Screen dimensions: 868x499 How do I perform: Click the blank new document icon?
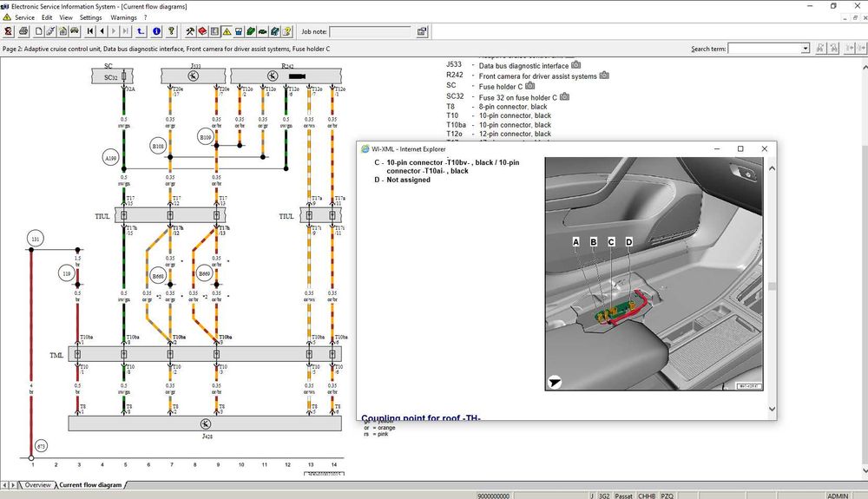(39, 31)
